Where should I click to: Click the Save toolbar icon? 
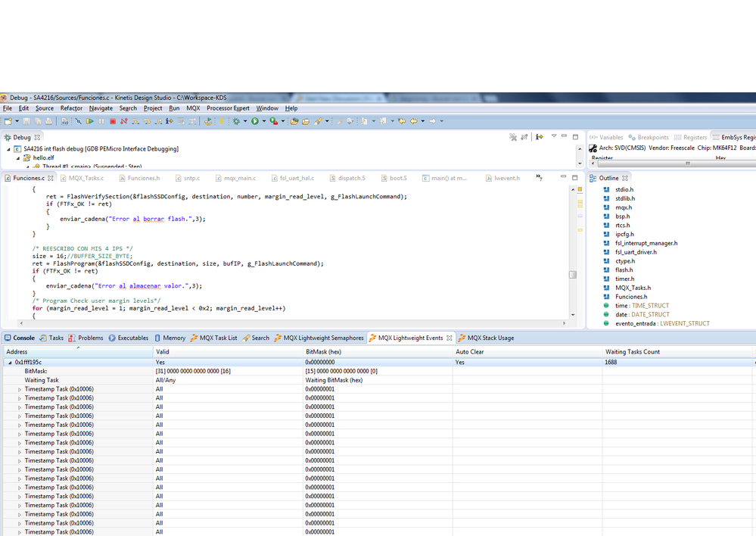coord(26,121)
